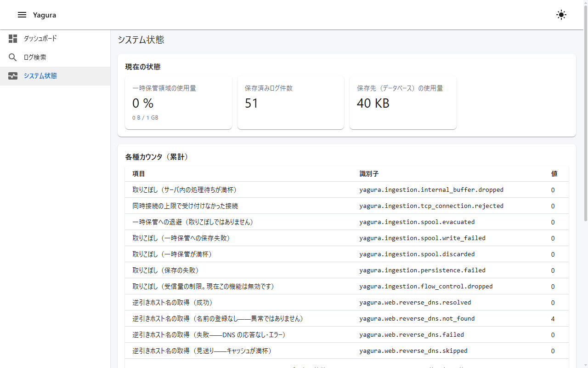Click the value 4 in reverse_dns.not_found row
Screen dimensions: 588x368
point(553,318)
